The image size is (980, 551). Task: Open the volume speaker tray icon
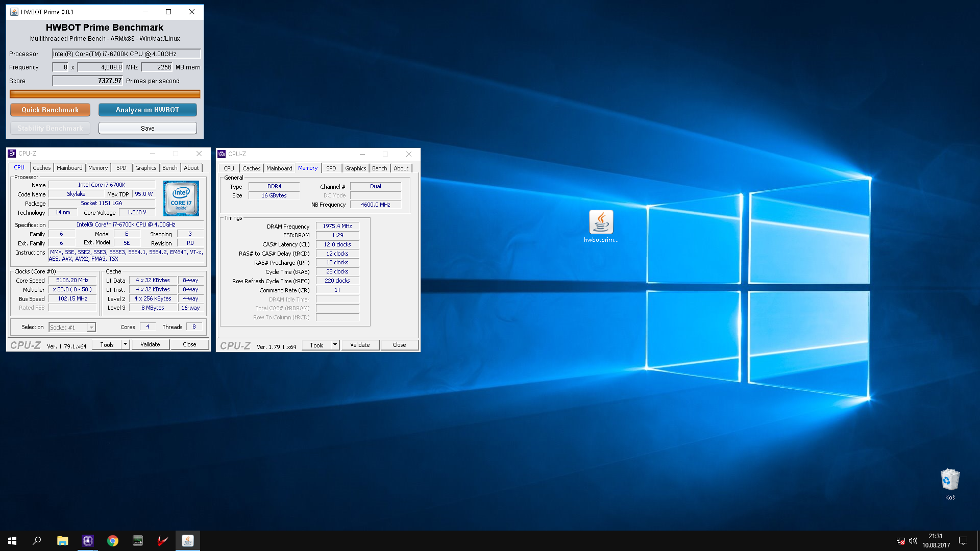click(913, 541)
